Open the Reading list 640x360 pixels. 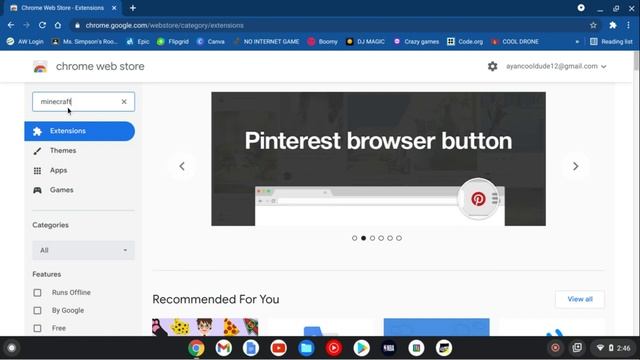[x=611, y=42]
